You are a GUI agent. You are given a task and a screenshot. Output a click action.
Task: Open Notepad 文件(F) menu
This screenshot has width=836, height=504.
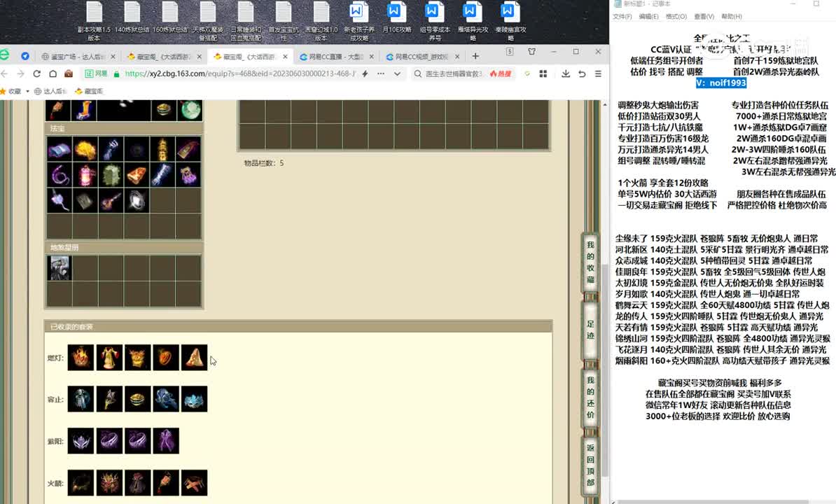(x=622, y=17)
